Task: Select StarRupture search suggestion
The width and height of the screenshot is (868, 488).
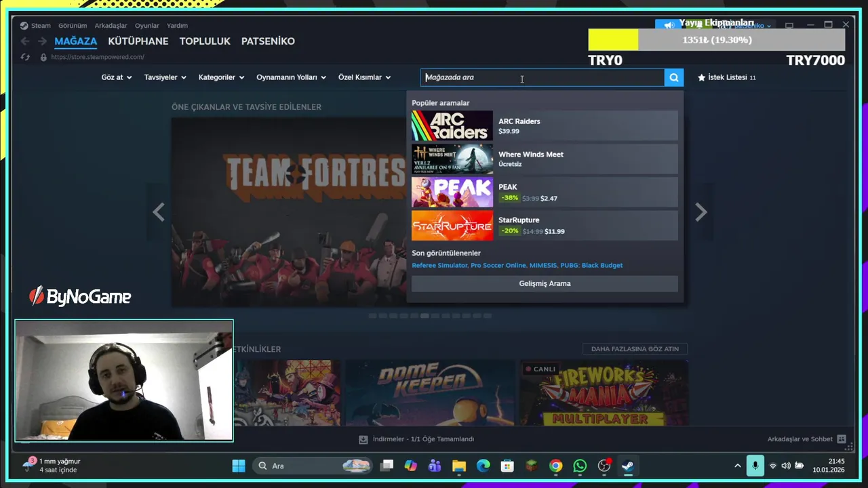Action: pyautogui.click(x=545, y=225)
